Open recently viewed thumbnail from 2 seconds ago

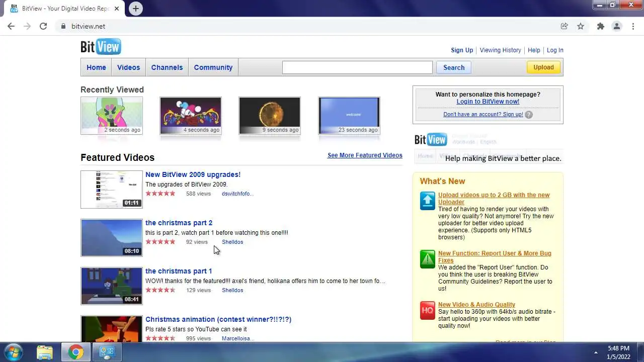coord(112,116)
